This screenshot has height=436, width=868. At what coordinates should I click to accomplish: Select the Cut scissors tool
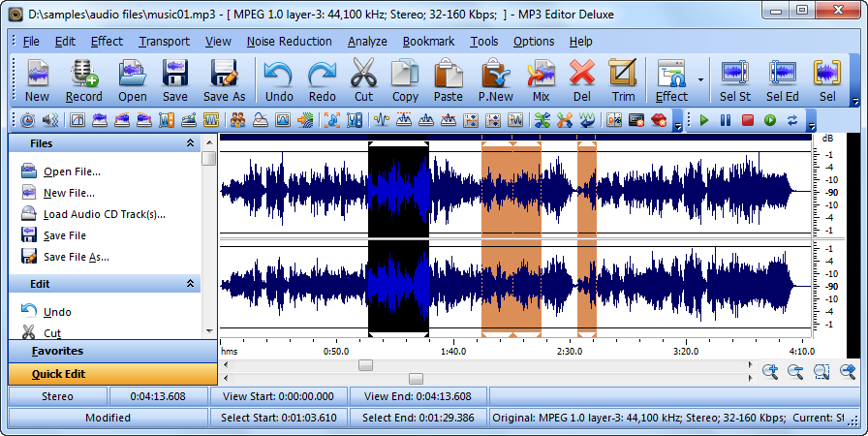[363, 74]
